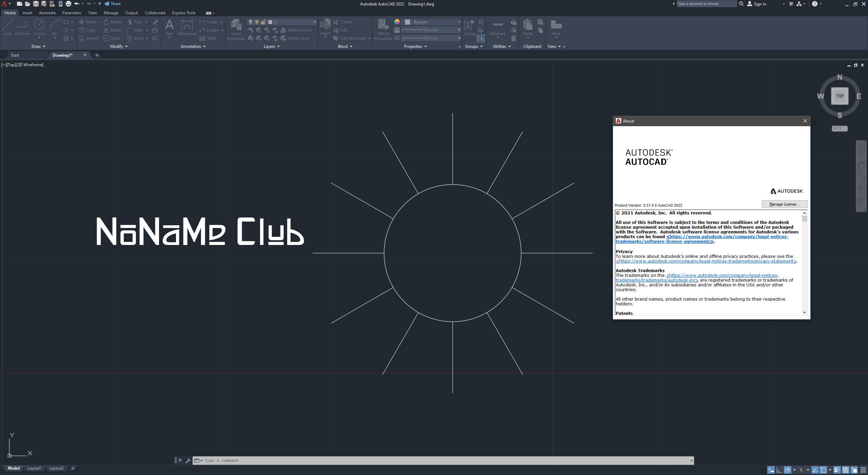This screenshot has width=868, height=475.
Task: Select the multiline Text tool
Action: pos(169,27)
